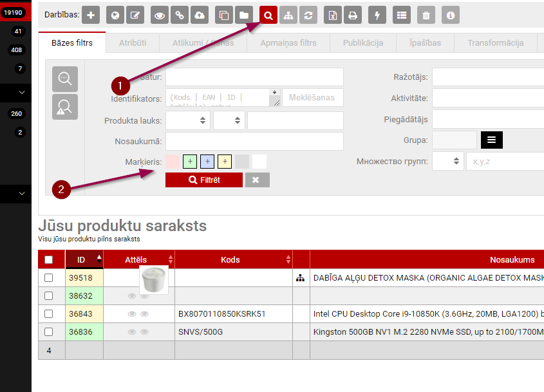Click the info circle icon in toolbar
This screenshot has height=392, width=544.
451,15
